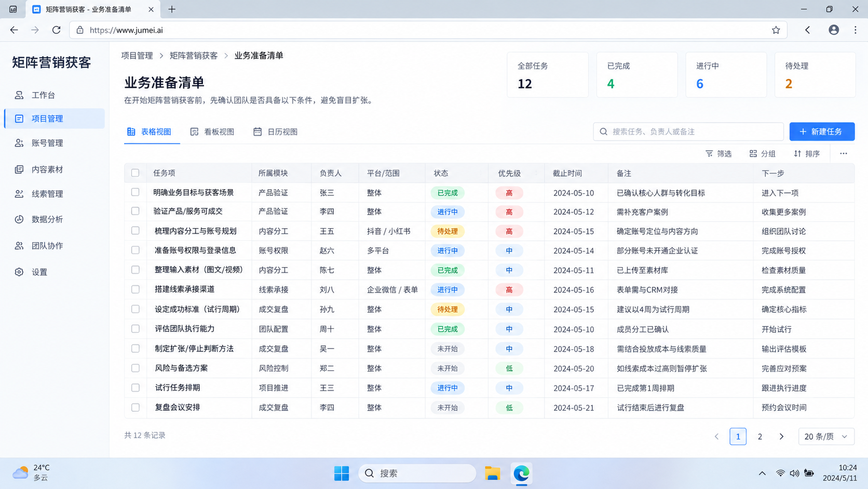Click the 优先级 column header

coord(509,173)
